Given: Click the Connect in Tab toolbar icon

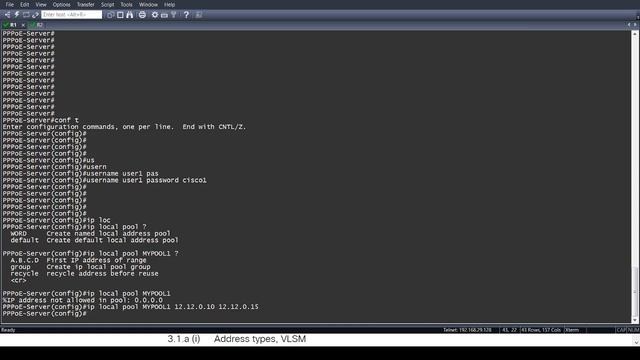Looking at the screenshot, I should 26,15.
